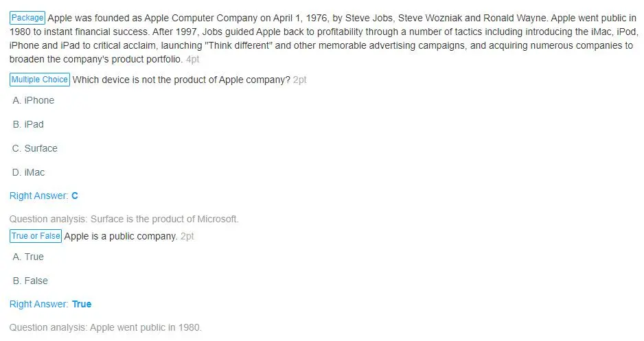Click the 2pt label beside true/false question
The height and width of the screenshot is (341, 644).
click(187, 236)
